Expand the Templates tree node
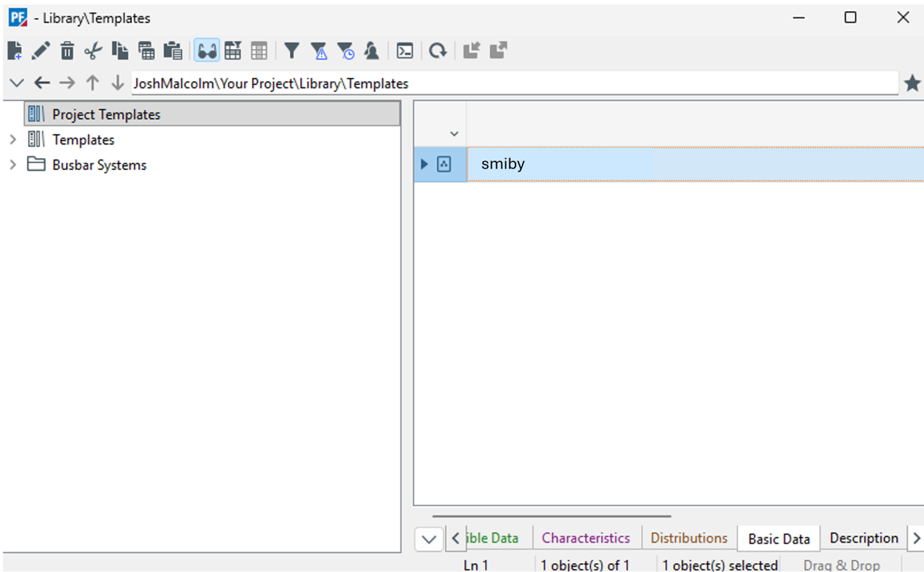 point(13,140)
